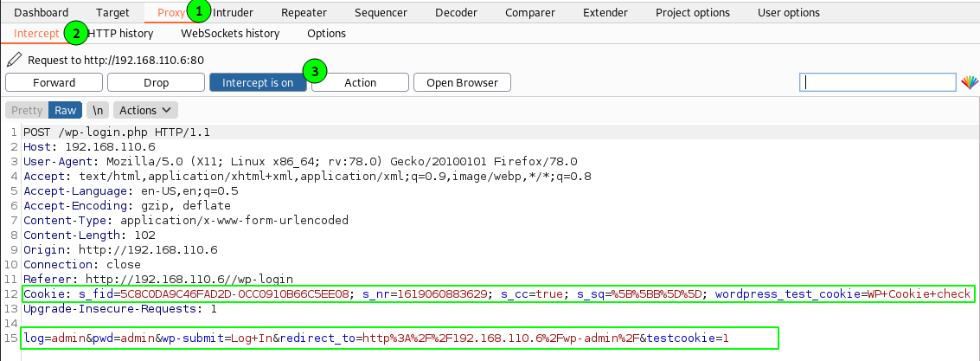Switch to the Repeater tab
The height and width of the screenshot is (361, 980).
pyautogui.click(x=304, y=12)
